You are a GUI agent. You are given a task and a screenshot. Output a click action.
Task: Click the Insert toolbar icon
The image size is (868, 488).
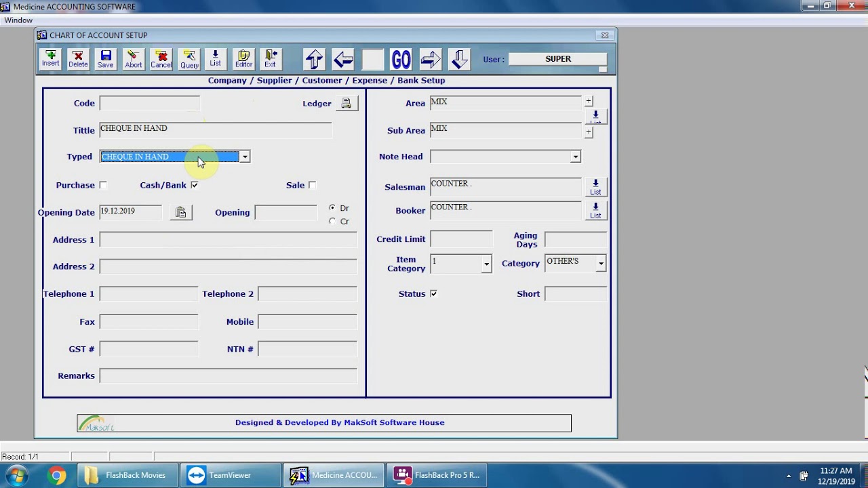coord(50,59)
